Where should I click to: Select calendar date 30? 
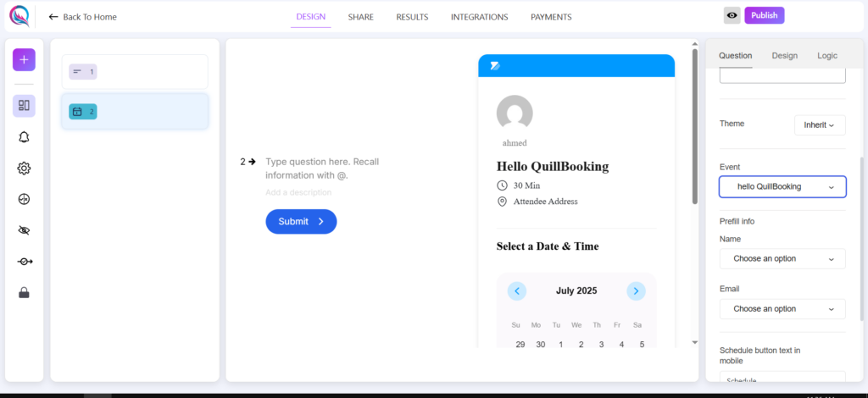click(541, 345)
